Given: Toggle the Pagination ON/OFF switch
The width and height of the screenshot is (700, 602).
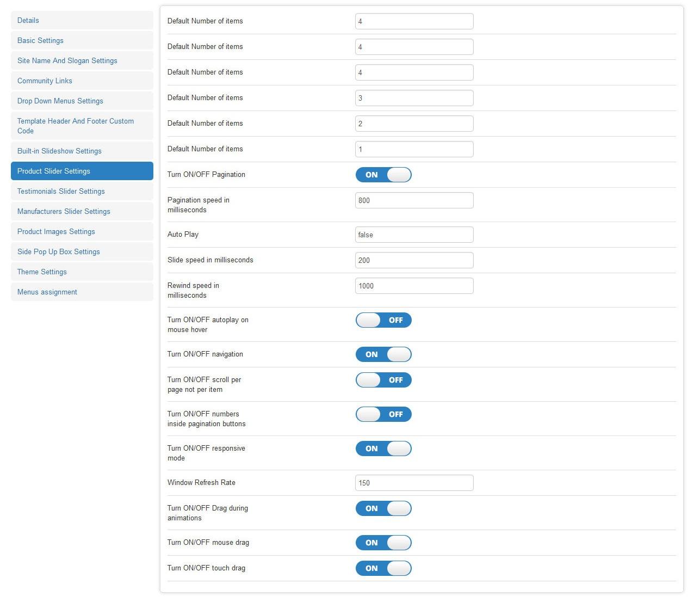Looking at the screenshot, I should (x=383, y=175).
